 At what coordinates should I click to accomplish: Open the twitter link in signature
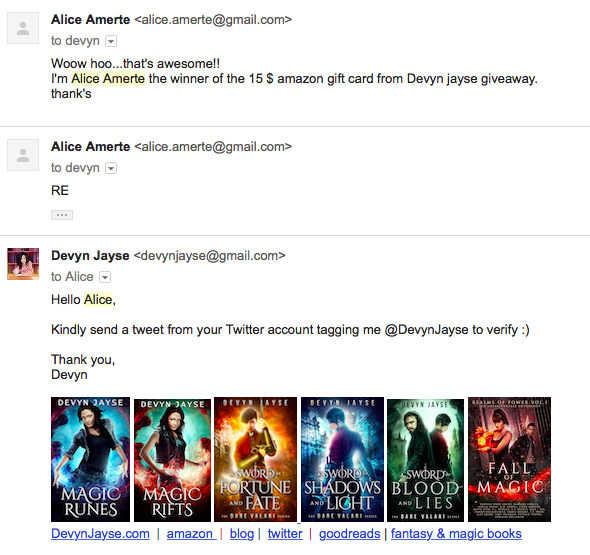click(x=285, y=534)
